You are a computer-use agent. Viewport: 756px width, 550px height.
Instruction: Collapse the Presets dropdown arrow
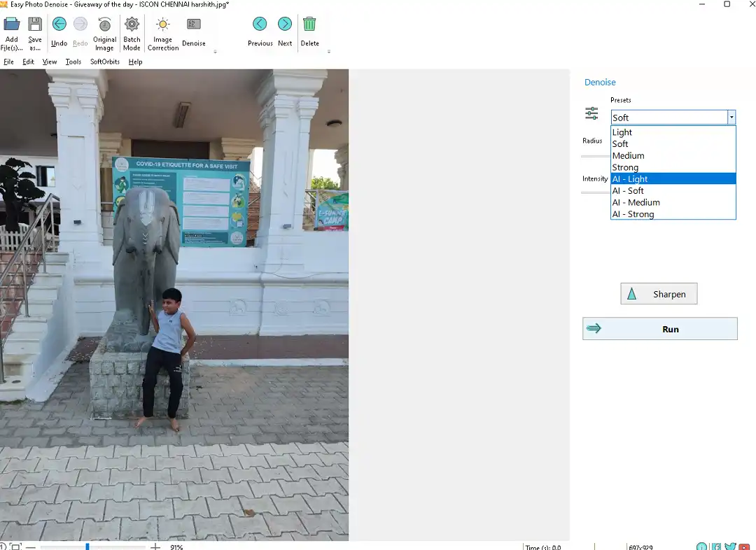pos(731,118)
